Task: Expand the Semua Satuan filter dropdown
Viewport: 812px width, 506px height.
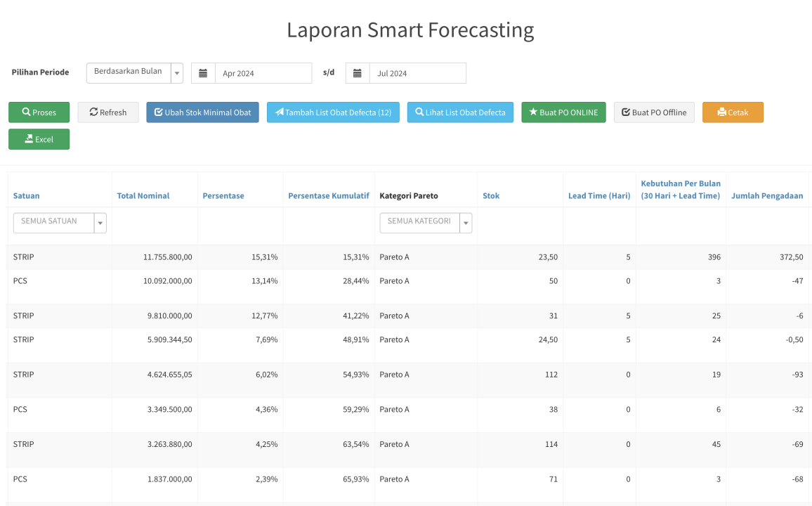Action: coord(60,223)
